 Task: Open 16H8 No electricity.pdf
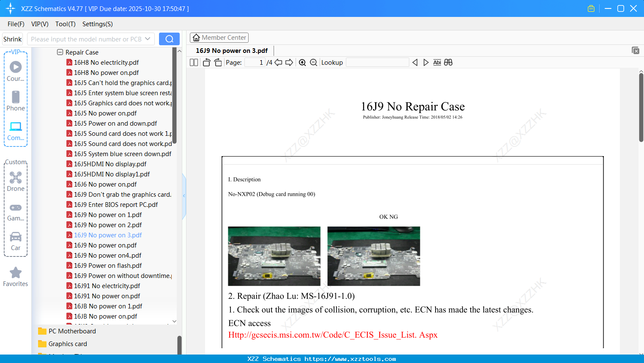pyautogui.click(x=107, y=63)
